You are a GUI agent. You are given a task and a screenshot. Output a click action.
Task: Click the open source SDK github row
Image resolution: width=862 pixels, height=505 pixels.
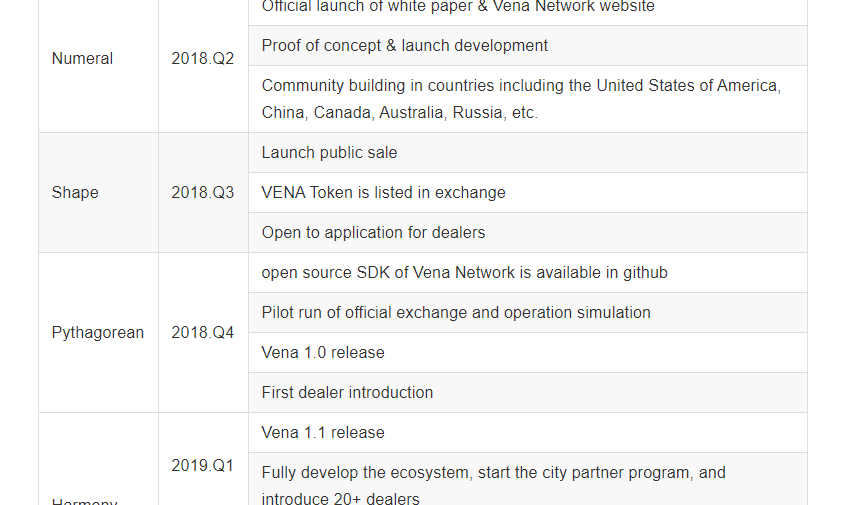(465, 273)
